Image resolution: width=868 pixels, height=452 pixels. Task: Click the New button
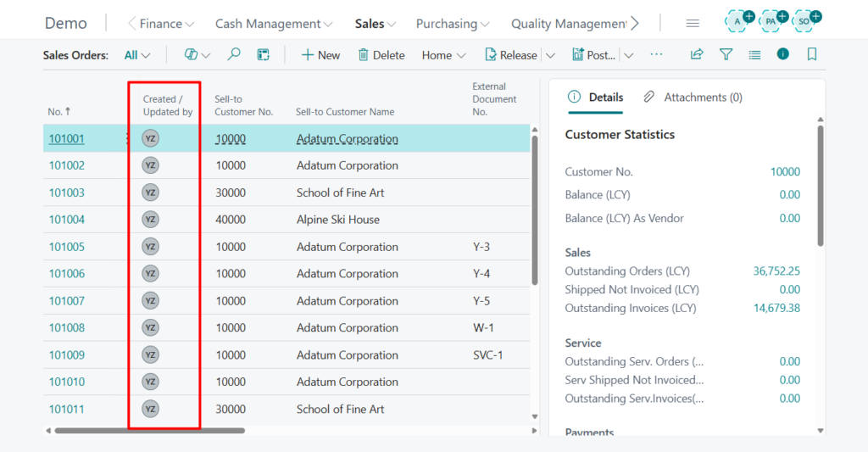[320, 55]
